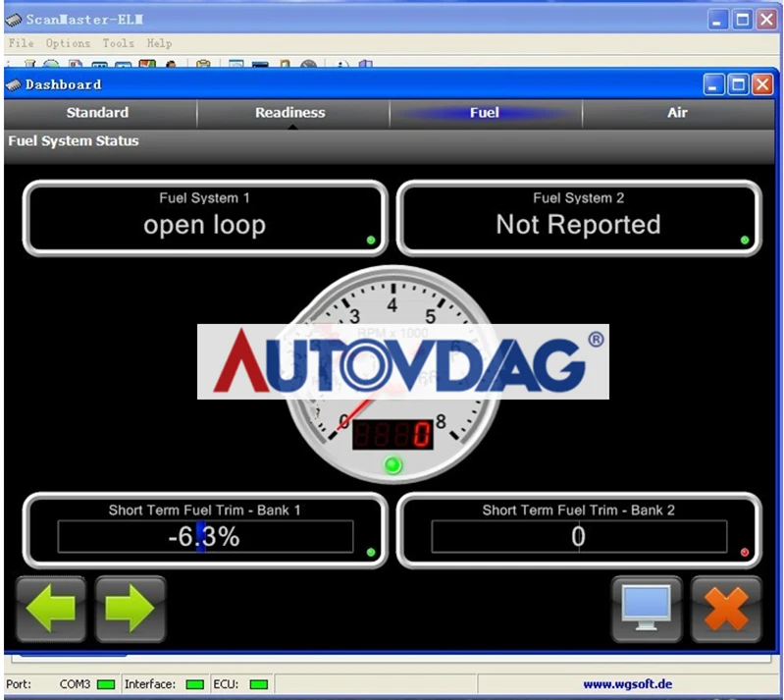The image size is (784, 700).
Task: Click the 'open loop' status text
Action: point(204,225)
